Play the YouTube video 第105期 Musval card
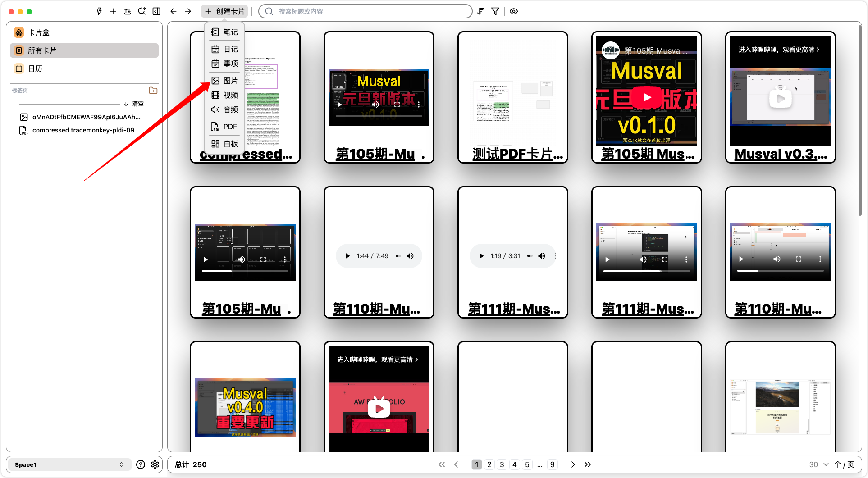The image size is (868, 478). coord(647,97)
